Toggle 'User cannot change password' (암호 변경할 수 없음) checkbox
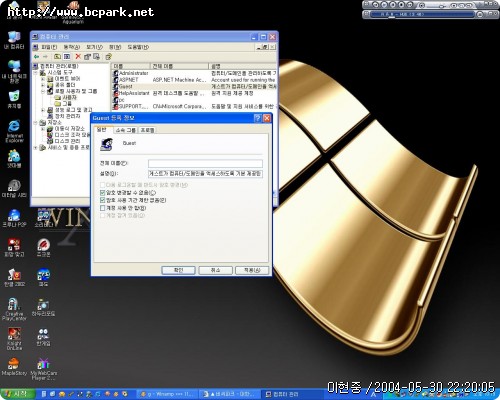Screen dimensions: 500x400 (x=103, y=193)
